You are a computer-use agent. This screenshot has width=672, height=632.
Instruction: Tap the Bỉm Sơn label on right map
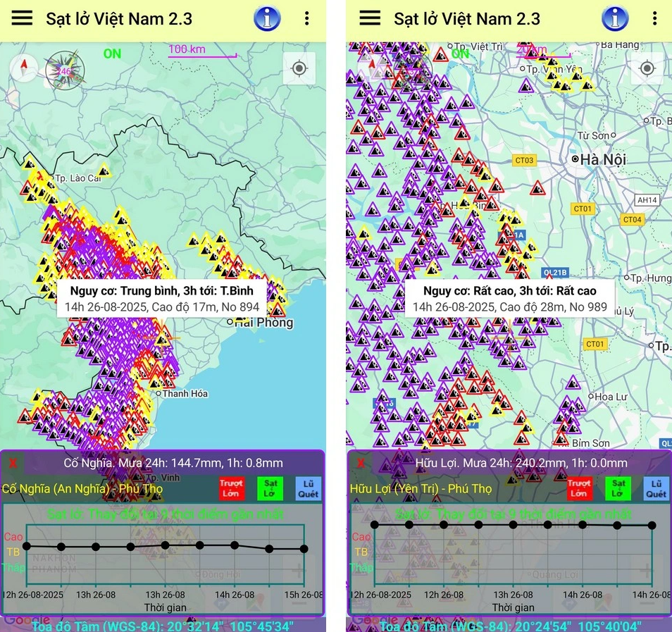[590, 443]
